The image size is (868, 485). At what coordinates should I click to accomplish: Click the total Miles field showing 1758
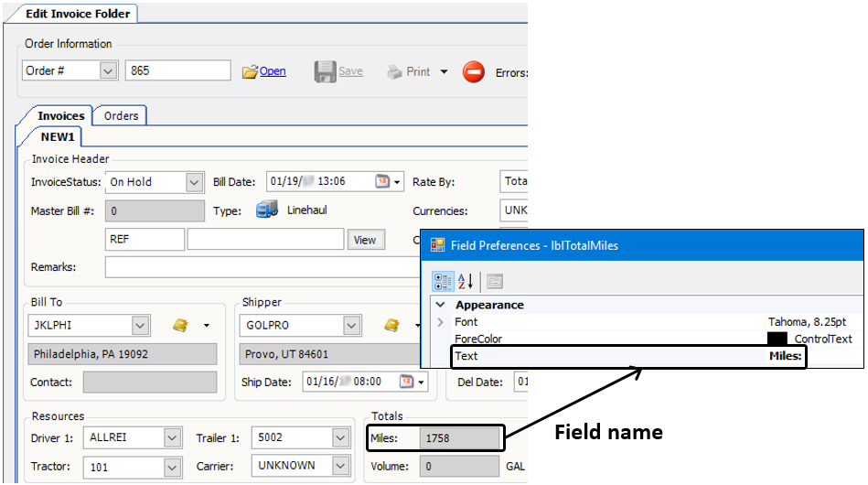point(459,438)
